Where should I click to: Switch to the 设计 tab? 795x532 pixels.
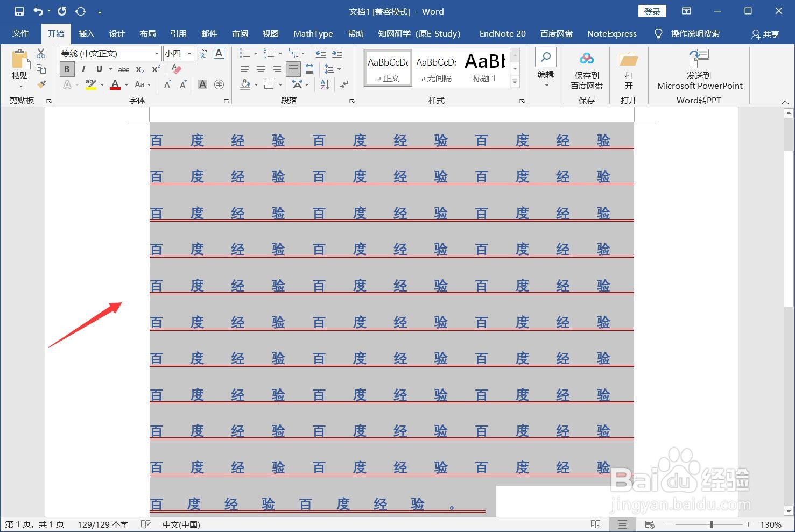[117, 33]
